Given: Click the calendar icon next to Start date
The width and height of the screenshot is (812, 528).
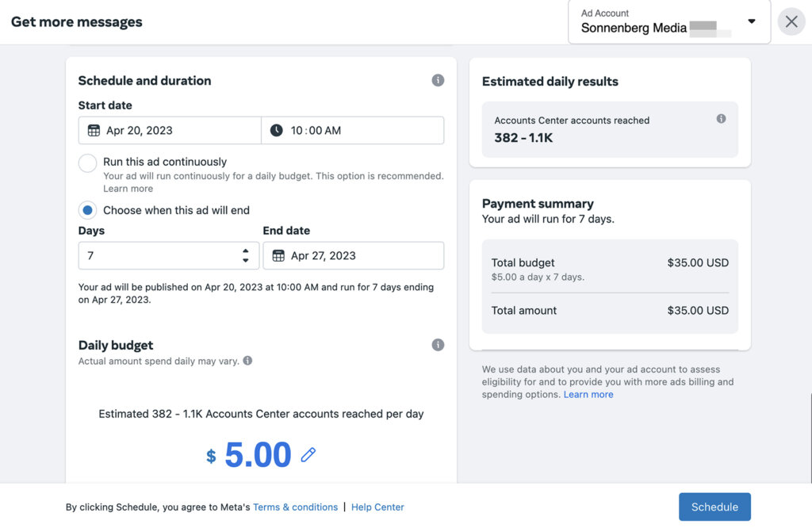Looking at the screenshot, I should (93, 130).
